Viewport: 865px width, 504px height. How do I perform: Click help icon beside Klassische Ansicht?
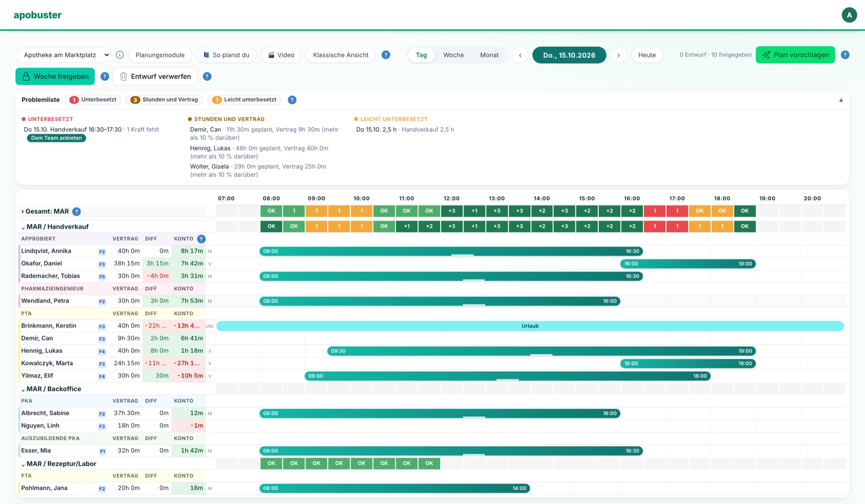point(386,55)
